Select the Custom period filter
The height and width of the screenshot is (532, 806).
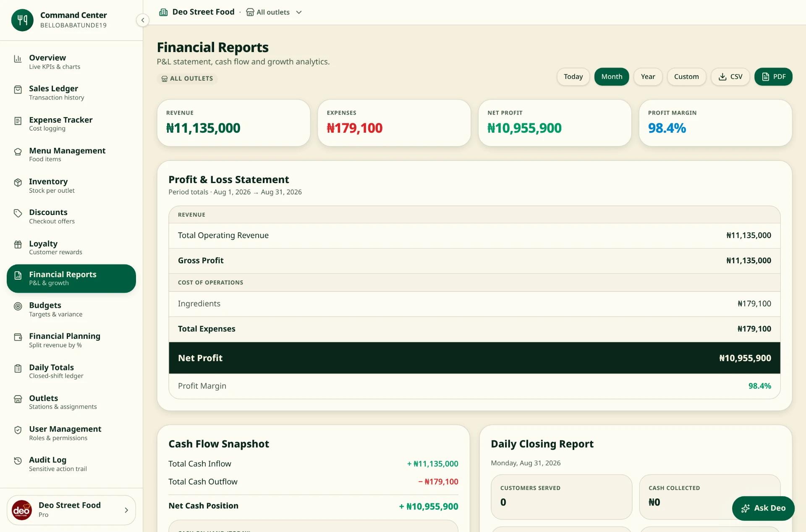pos(686,76)
